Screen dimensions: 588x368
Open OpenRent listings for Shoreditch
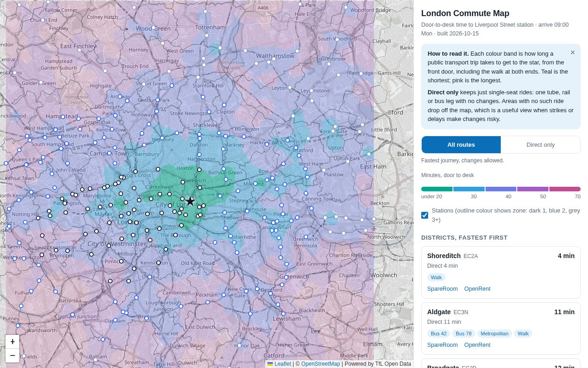[477, 289]
